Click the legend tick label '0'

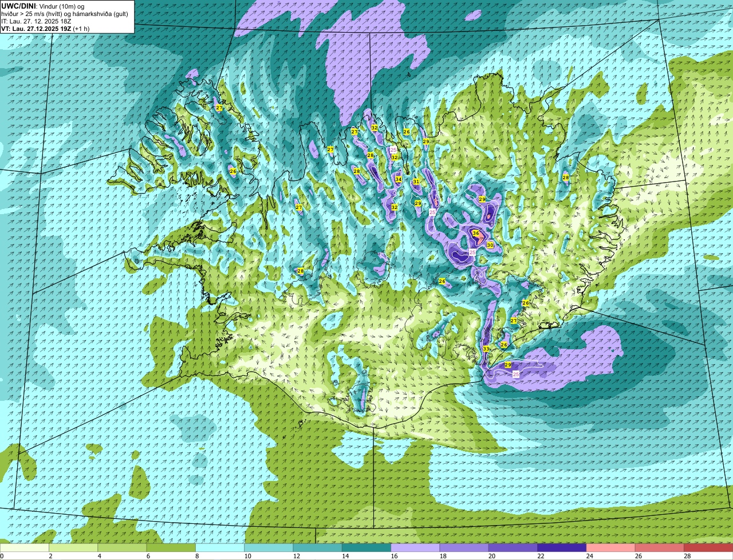tap(2, 556)
